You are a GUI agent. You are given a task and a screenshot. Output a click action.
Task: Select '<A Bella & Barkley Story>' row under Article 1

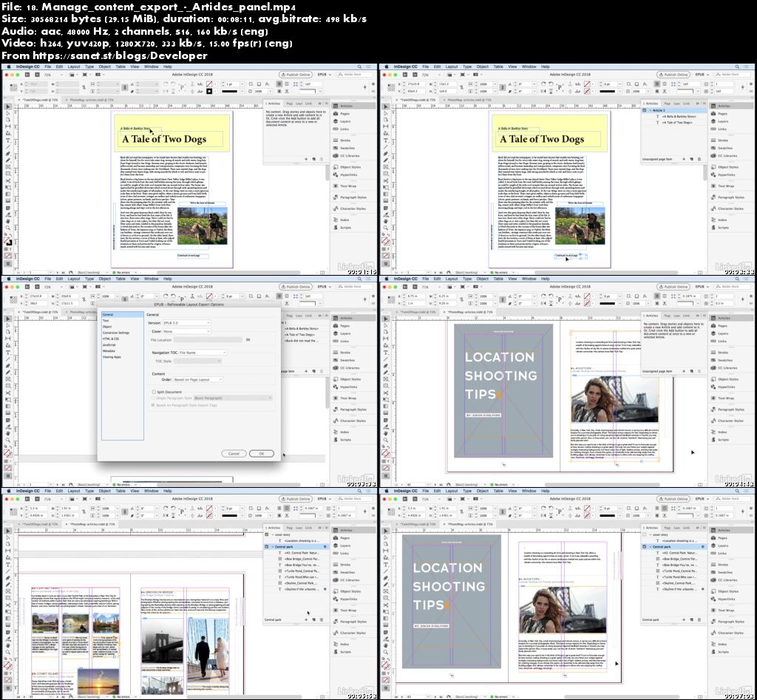(x=674, y=116)
